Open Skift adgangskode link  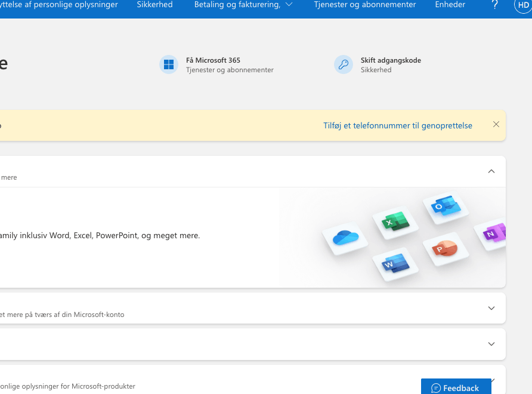(391, 60)
